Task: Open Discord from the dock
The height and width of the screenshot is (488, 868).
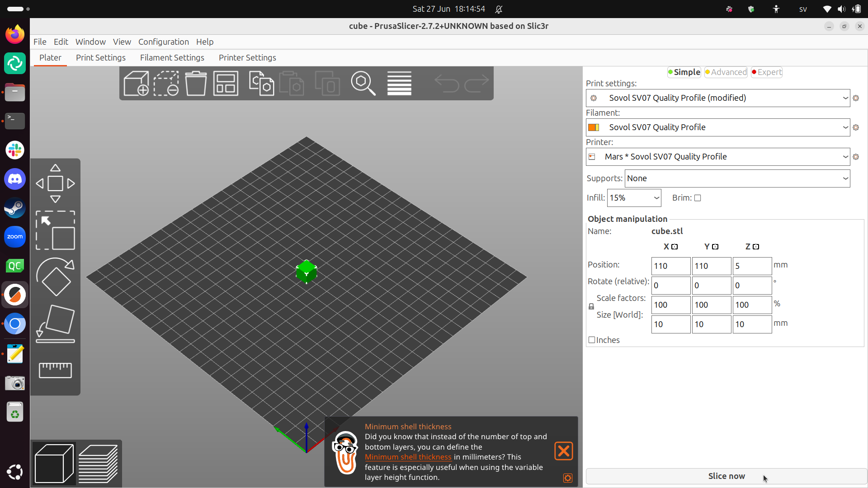Action: click(x=15, y=179)
